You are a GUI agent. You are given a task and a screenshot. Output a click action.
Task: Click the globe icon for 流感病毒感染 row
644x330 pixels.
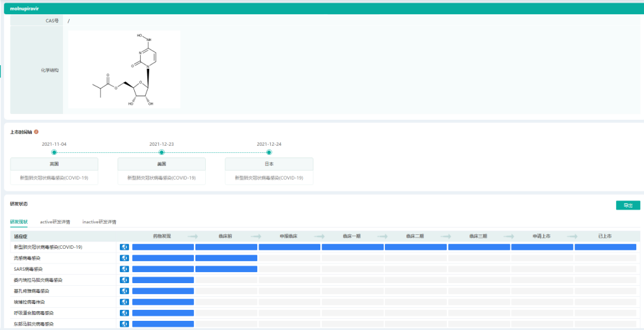[x=124, y=258]
